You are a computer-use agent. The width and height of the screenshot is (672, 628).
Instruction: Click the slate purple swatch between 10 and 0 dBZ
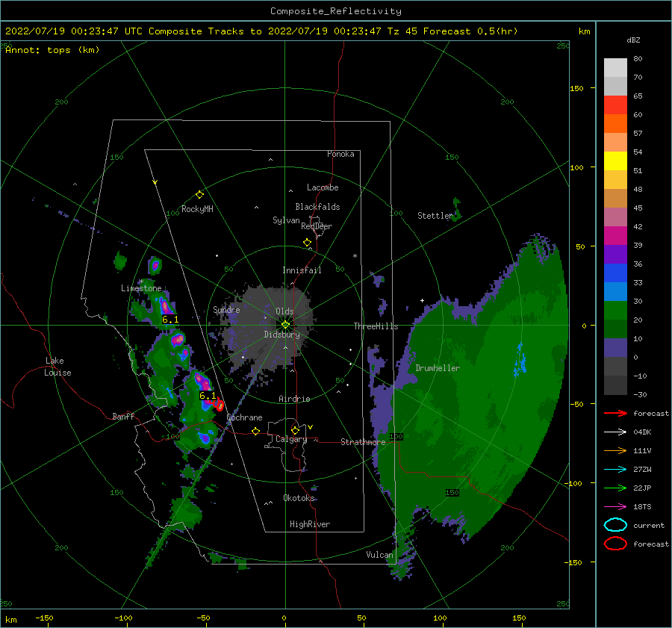tap(615, 348)
